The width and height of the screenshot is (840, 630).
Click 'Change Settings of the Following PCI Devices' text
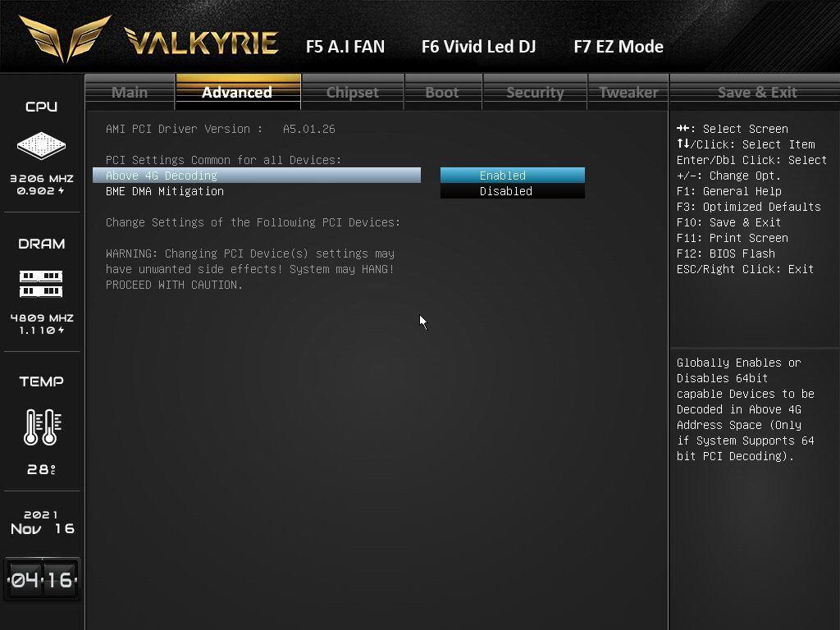pos(253,222)
